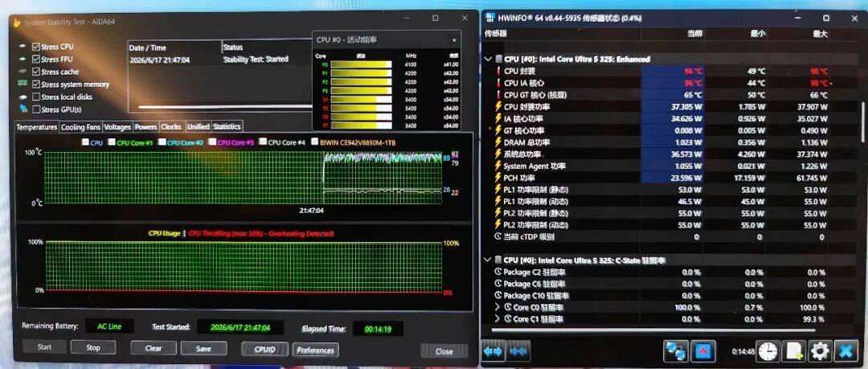This screenshot has width=868, height=369.
Task: Open HWiNFO network computers icon
Action: point(676,351)
